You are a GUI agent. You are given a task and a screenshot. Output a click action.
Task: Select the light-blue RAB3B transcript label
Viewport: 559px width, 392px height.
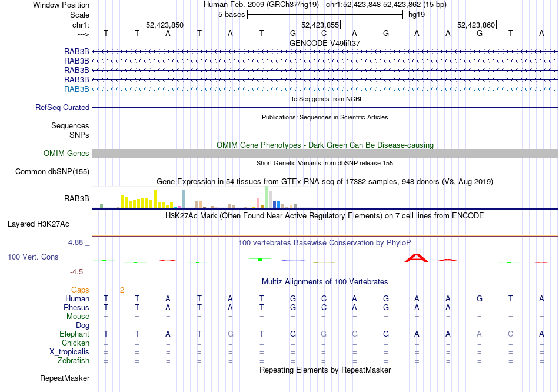coord(76,89)
